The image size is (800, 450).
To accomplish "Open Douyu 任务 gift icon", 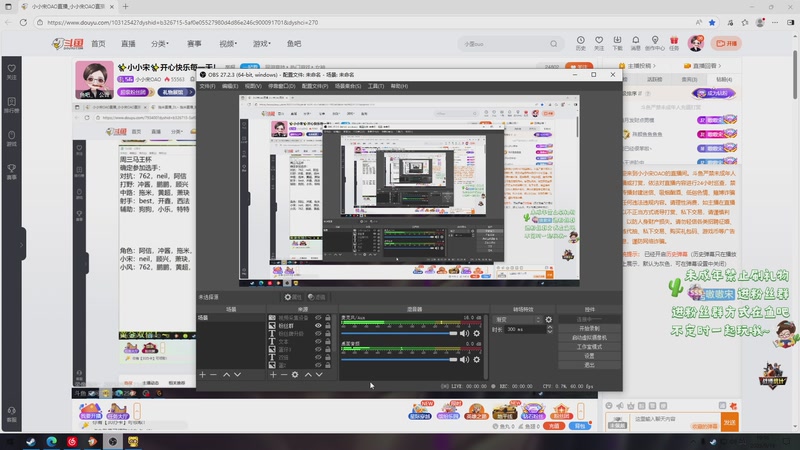I will [674, 43].
